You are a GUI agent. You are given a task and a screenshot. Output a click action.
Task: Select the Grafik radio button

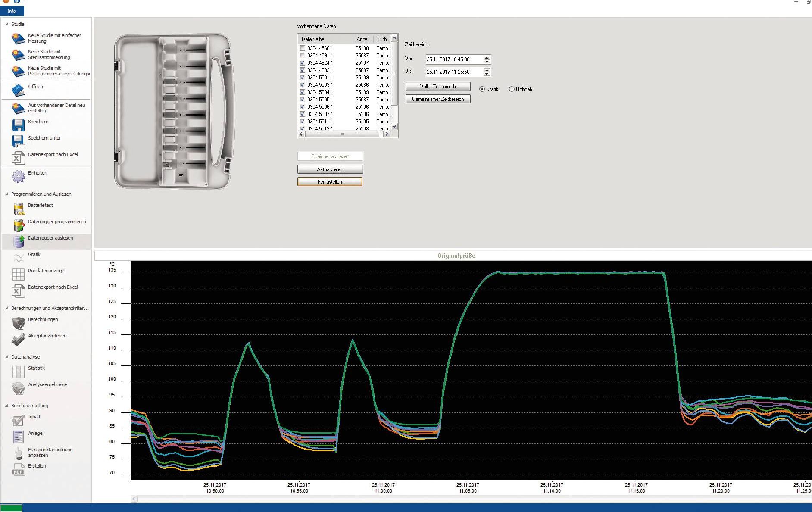pos(482,89)
